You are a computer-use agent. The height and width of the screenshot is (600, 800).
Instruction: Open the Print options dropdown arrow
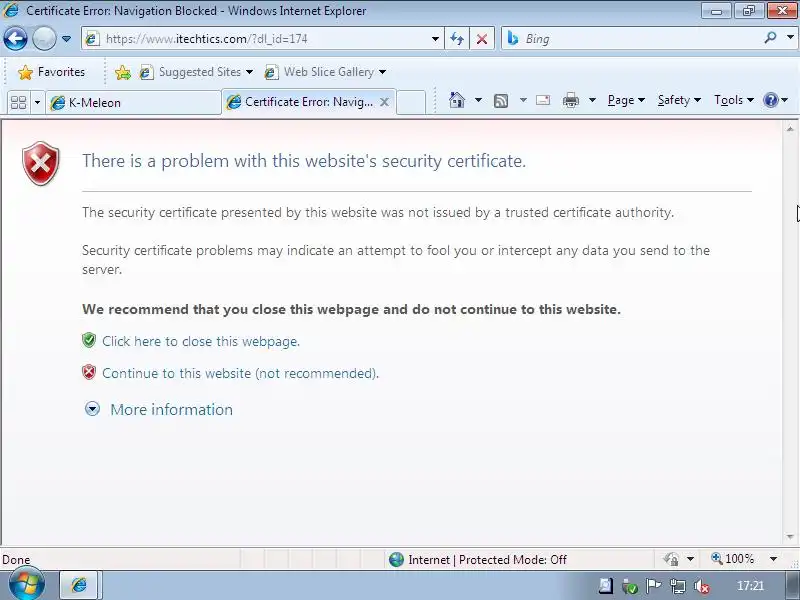tap(592, 100)
